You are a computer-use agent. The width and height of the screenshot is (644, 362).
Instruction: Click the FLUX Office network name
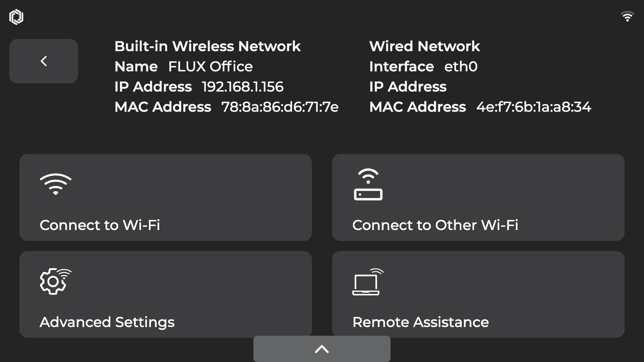tap(210, 66)
